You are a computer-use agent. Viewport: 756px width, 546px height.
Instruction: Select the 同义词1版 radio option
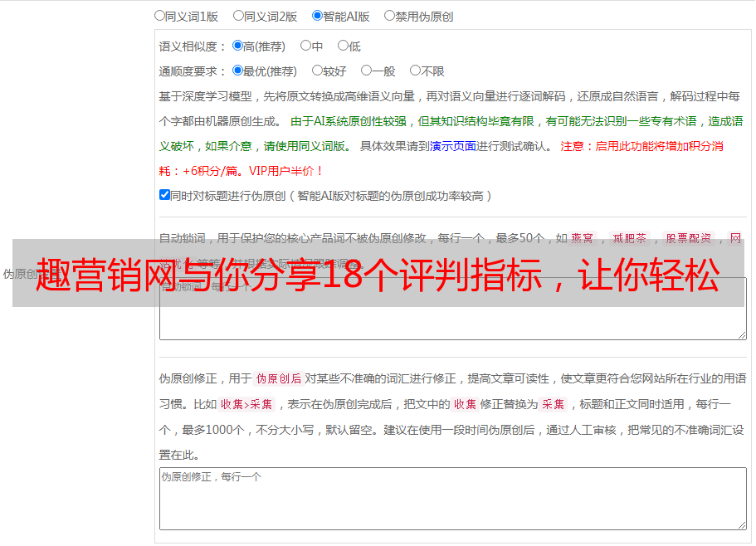point(159,16)
